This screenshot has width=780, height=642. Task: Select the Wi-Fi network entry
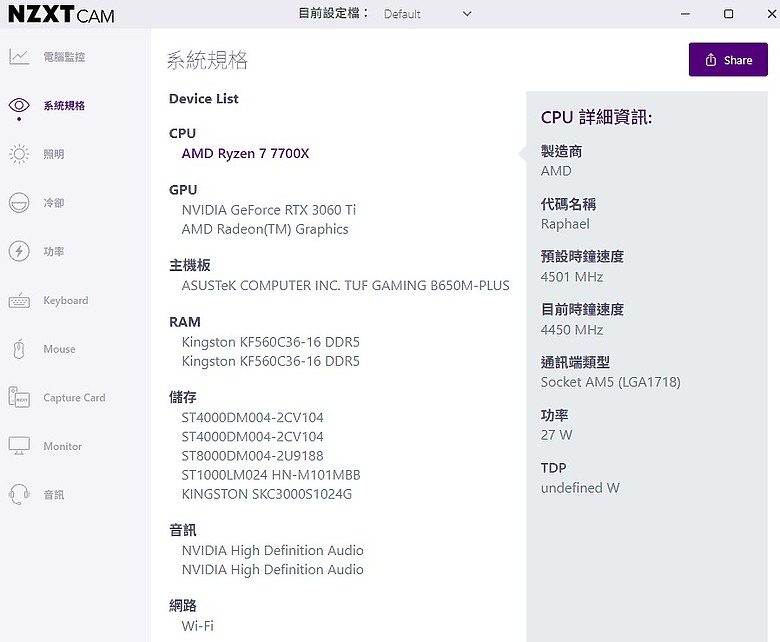pyautogui.click(x=197, y=626)
